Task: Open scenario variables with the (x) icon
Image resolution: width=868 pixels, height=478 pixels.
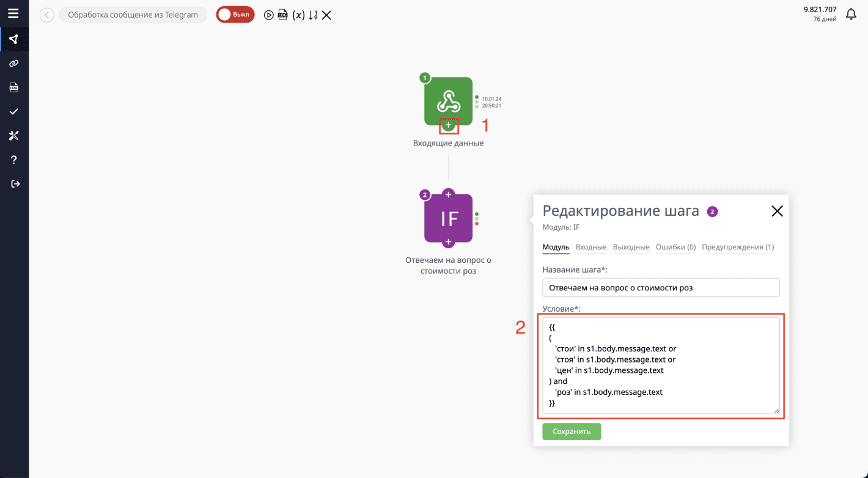Action: coord(299,15)
